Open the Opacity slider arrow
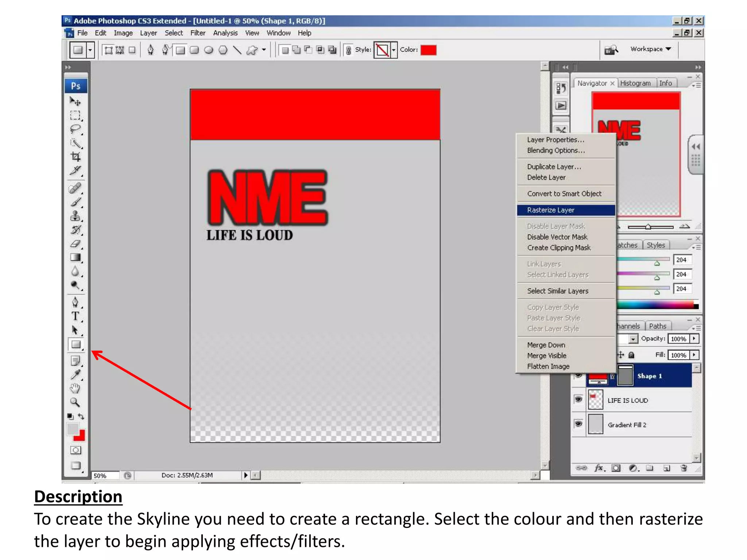The height and width of the screenshot is (560, 747). [x=694, y=338]
